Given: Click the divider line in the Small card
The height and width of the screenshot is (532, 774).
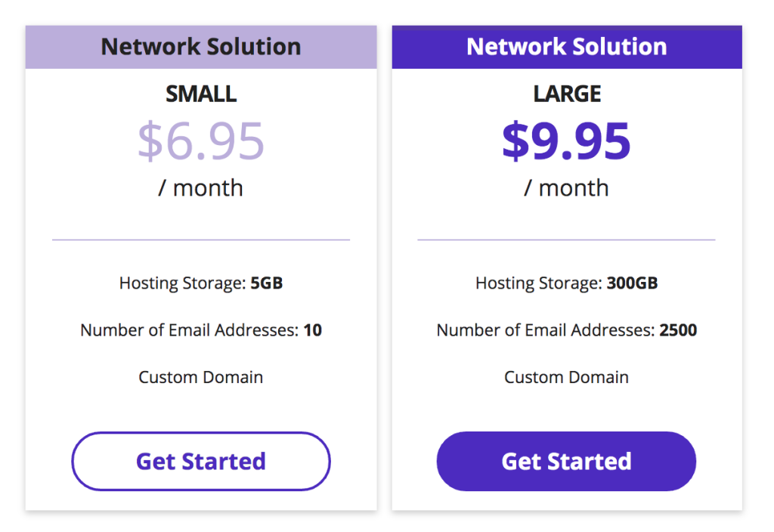Looking at the screenshot, I should pos(201,240).
